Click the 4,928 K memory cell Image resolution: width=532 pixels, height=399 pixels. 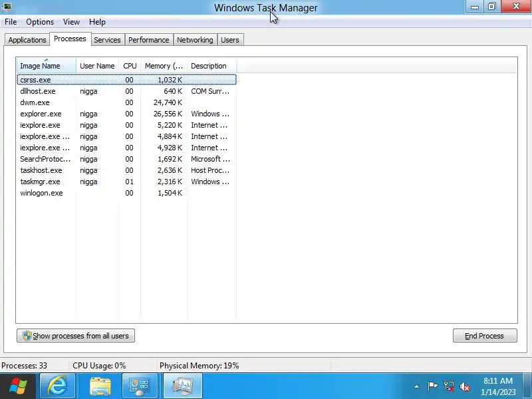[170, 148]
